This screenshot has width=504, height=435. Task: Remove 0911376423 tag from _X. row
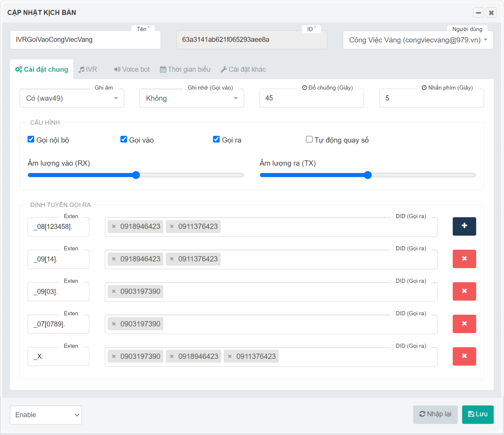coord(230,357)
